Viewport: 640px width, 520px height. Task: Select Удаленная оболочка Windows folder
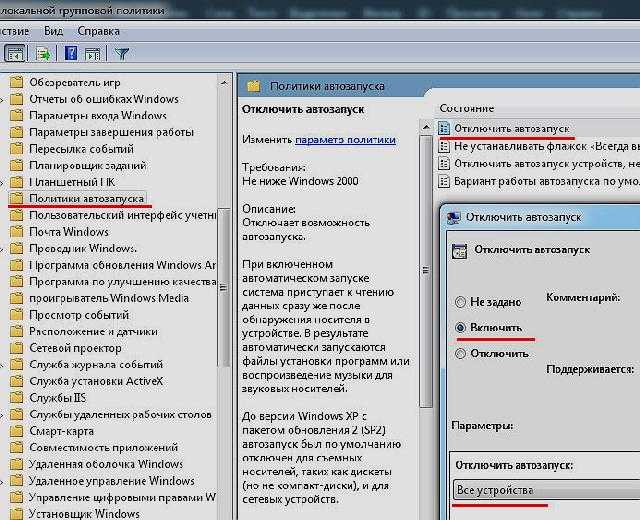coord(106,464)
